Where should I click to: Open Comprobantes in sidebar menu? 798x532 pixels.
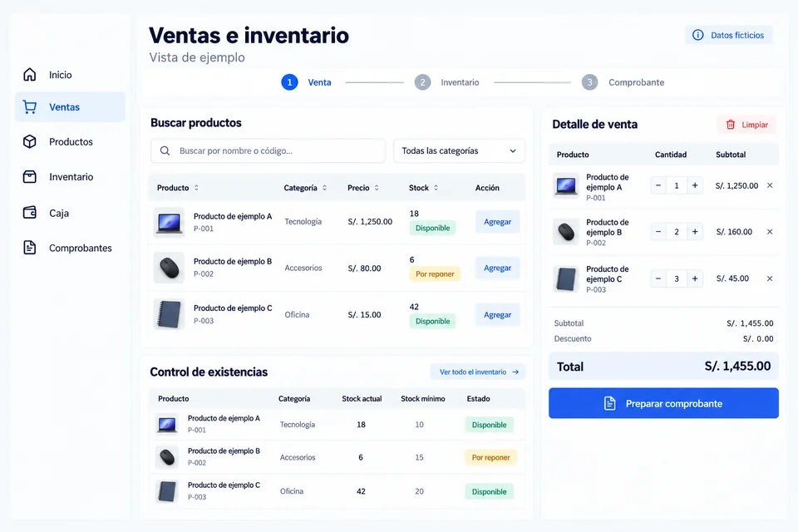click(70, 248)
